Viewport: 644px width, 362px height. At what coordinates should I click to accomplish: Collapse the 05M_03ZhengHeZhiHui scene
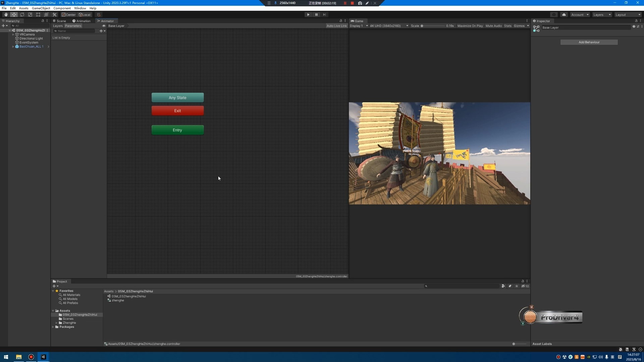coord(10,31)
